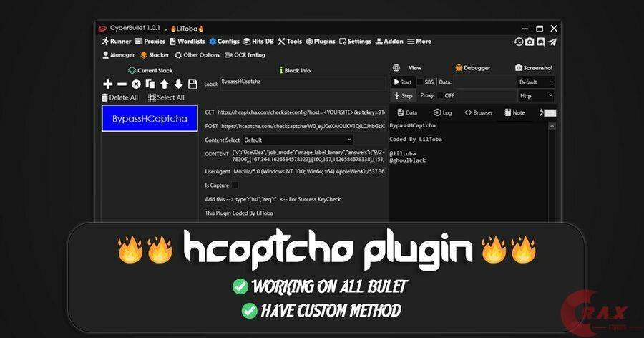Open the Runner section
Viewport: 644px width, 338px height.
117,41
